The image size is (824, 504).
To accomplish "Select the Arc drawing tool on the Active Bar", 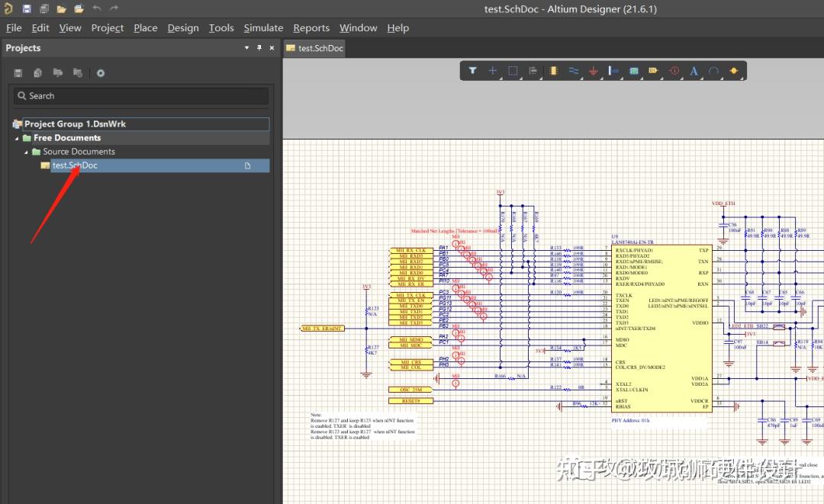I will [713, 70].
